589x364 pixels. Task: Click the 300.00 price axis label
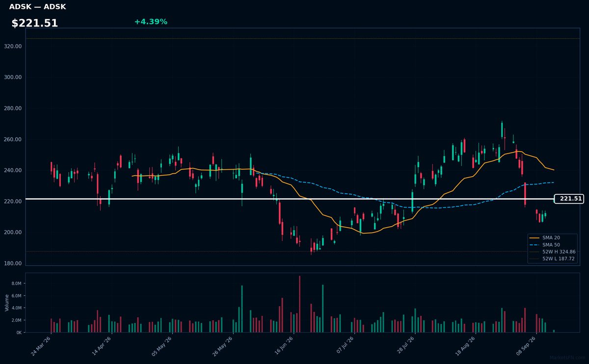tap(13, 77)
